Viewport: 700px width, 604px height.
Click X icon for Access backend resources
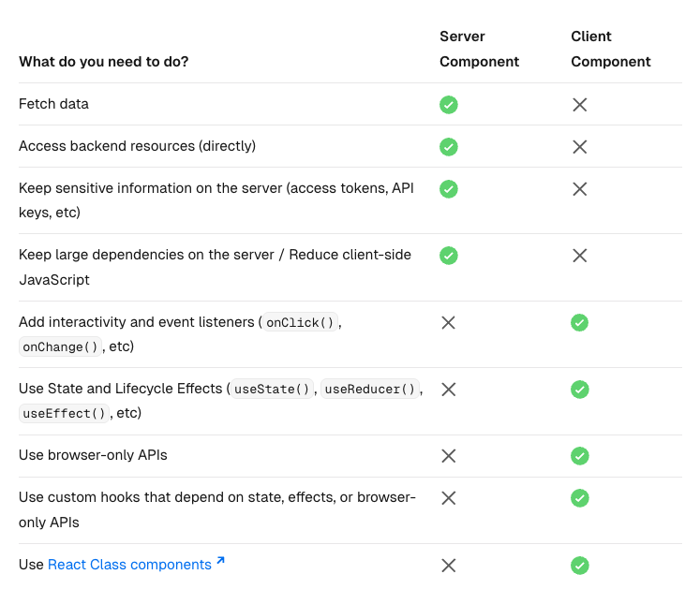579,147
